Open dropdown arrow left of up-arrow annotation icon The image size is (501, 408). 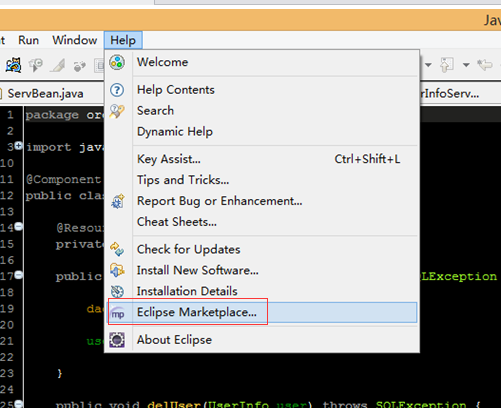428,65
